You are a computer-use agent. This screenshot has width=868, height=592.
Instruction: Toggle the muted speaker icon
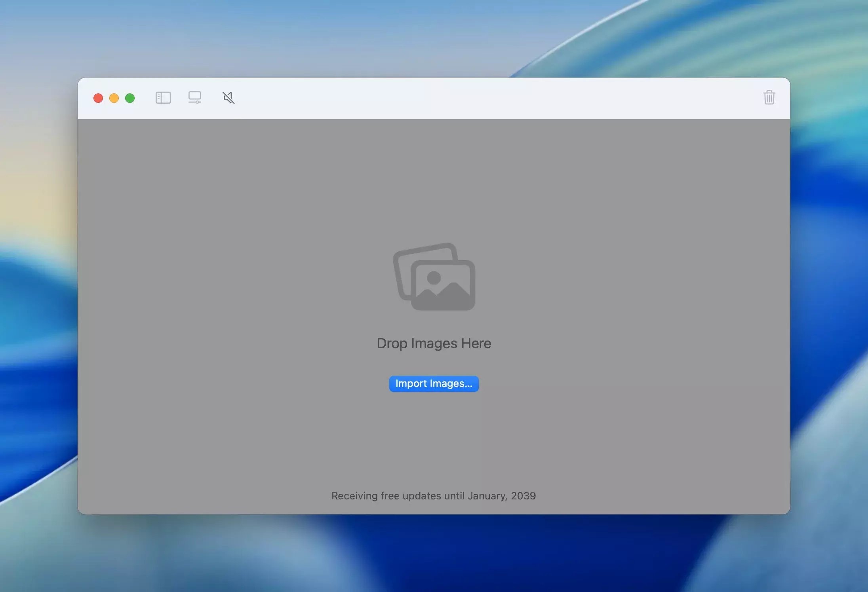[228, 98]
